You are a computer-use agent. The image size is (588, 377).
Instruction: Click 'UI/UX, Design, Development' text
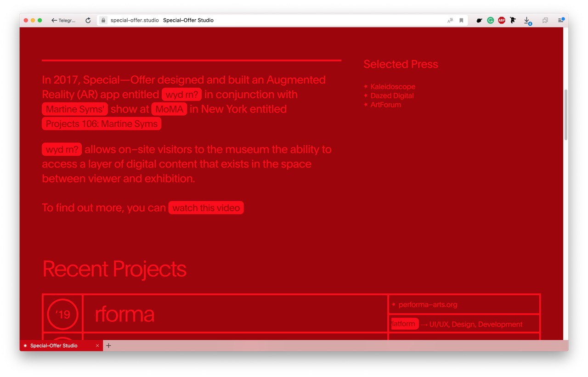(x=476, y=325)
